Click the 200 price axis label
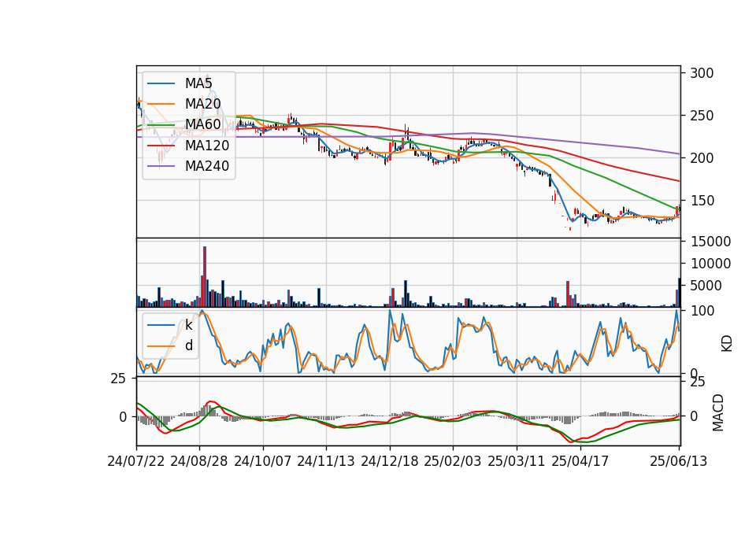This screenshot has height=543, width=756. coord(702,158)
